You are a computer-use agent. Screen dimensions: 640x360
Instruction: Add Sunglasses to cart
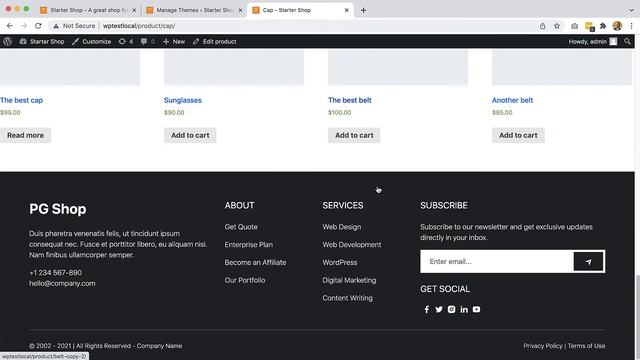click(190, 135)
